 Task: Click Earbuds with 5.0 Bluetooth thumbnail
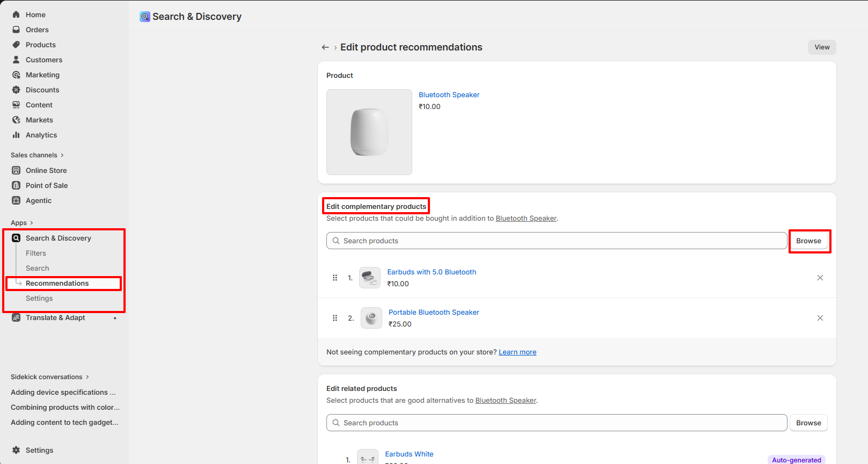370,278
